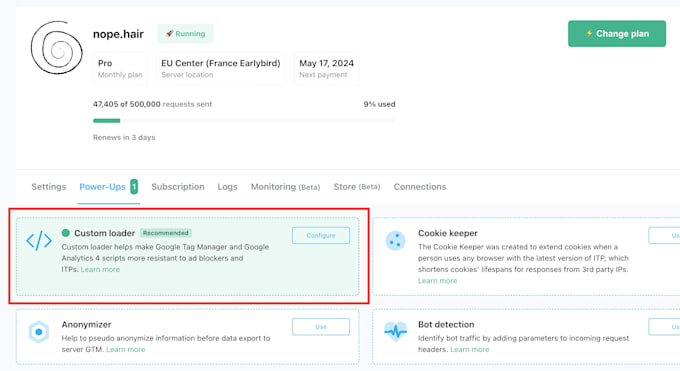The image size is (680, 371).
Task: Click the EU Center server location box
Action: click(x=221, y=69)
